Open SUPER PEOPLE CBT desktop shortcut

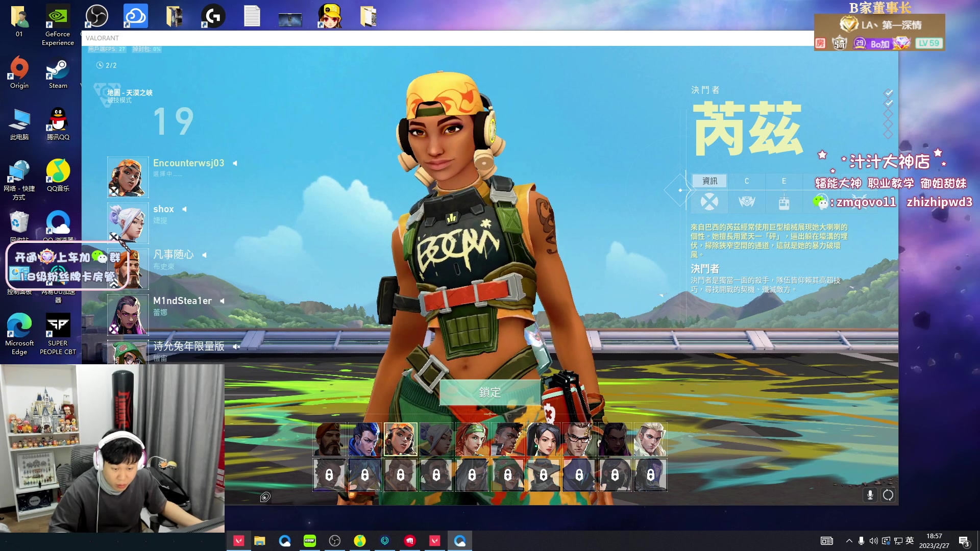58,334
